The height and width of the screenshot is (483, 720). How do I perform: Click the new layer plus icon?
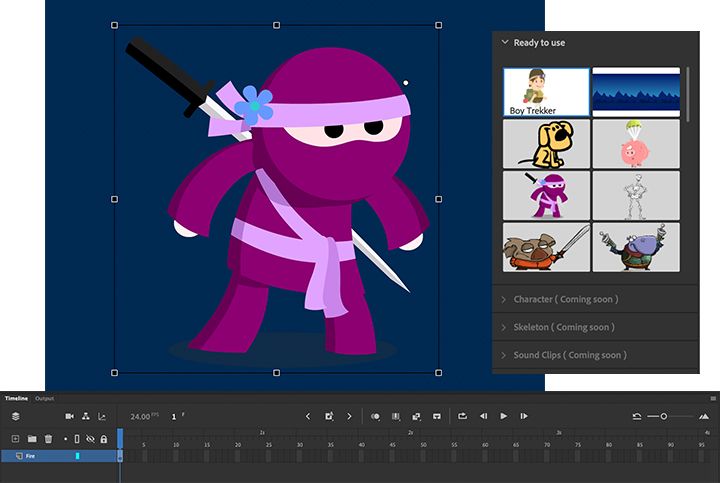click(x=15, y=439)
